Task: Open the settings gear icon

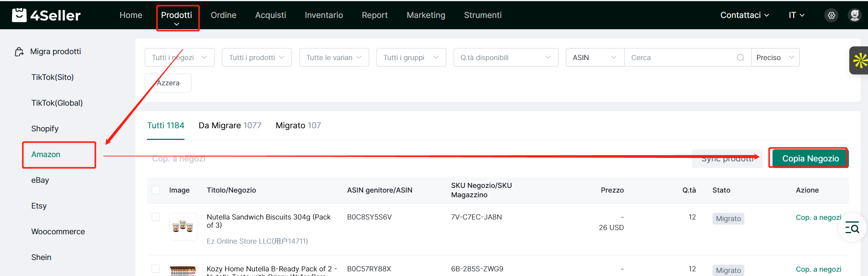Action: click(x=831, y=15)
